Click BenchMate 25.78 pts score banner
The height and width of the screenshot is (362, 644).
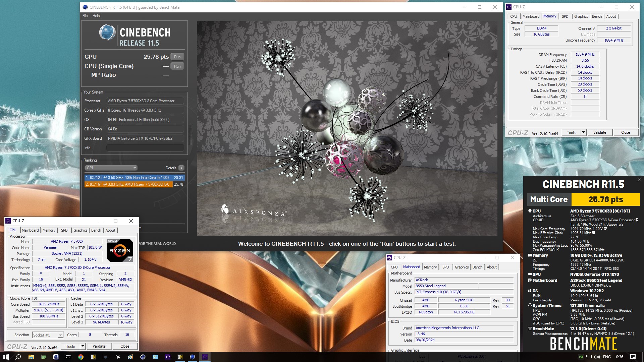click(605, 199)
